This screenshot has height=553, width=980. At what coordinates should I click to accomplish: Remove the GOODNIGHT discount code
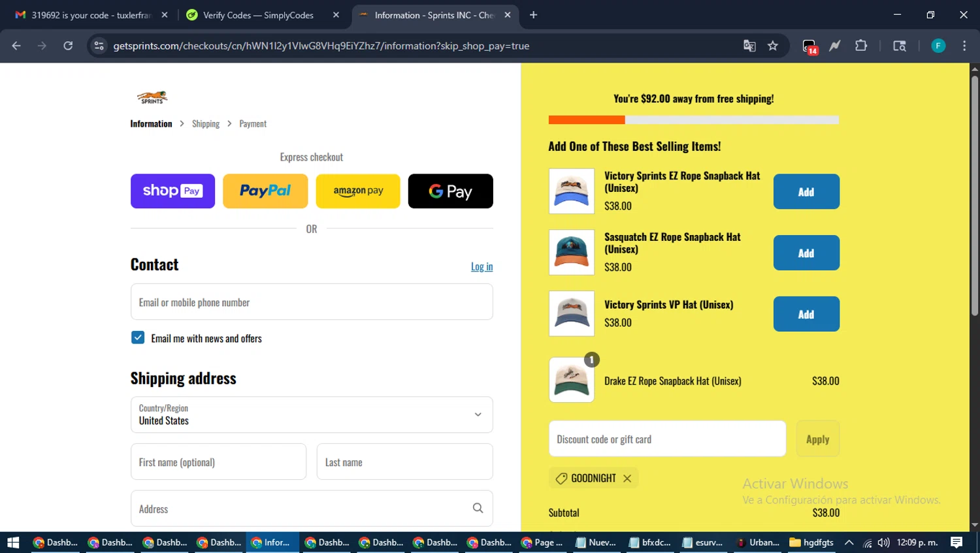click(x=627, y=479)
